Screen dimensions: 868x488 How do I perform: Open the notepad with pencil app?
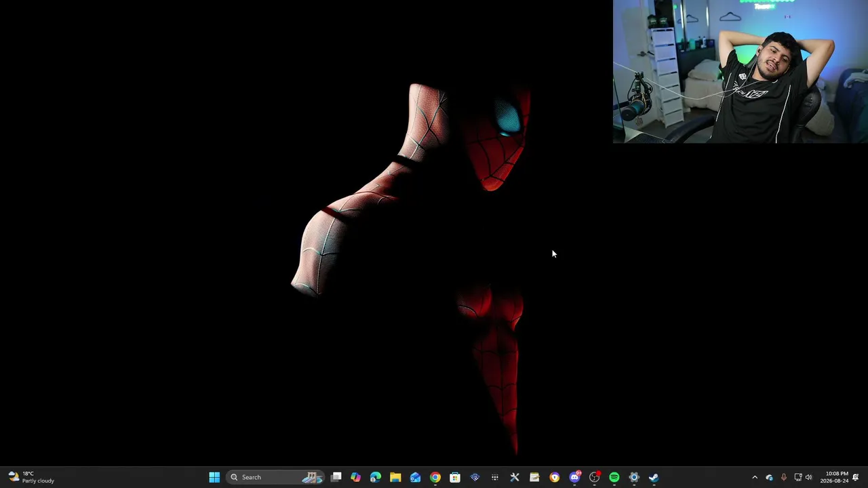tap(534, 477)
